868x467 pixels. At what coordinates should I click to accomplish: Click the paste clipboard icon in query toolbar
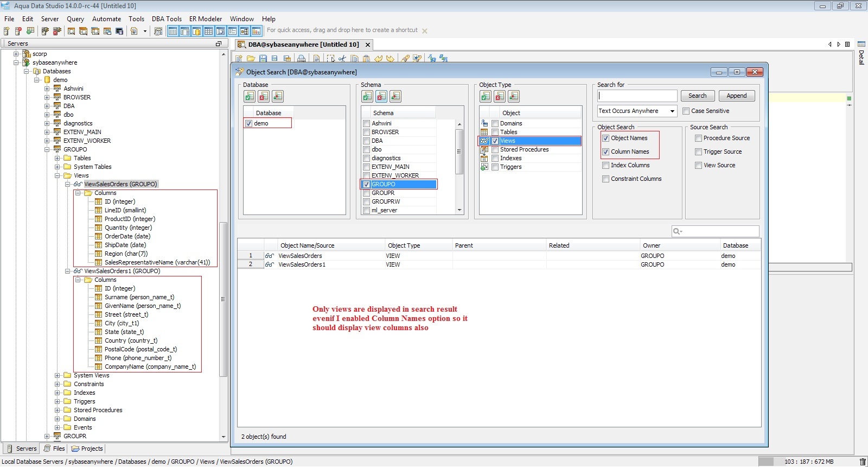[367, 59]
